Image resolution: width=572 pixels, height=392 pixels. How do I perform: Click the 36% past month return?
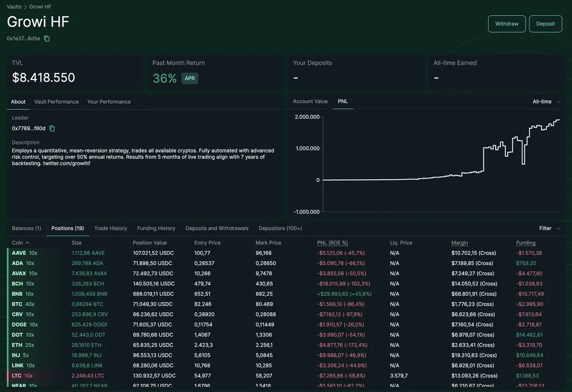(165, 78)
